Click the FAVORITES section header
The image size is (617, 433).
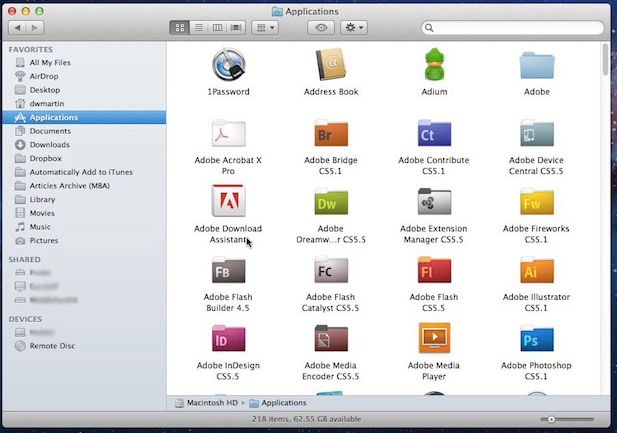pos(31,50)
